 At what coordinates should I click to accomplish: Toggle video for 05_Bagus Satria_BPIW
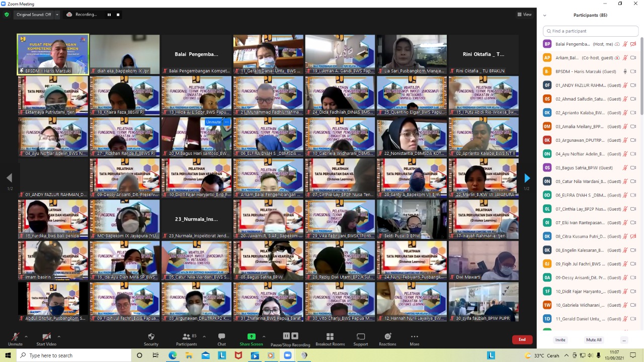[x=633, y=168]
